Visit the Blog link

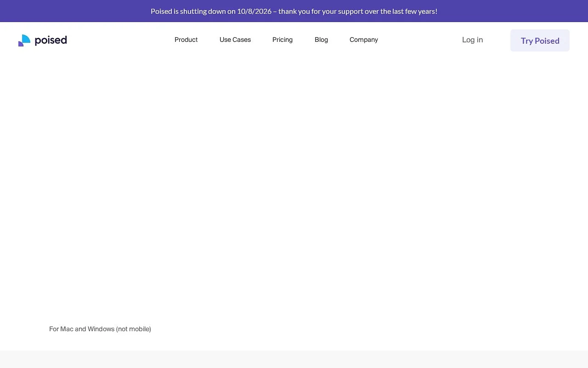pyautogui.click(x=321, y=40)
